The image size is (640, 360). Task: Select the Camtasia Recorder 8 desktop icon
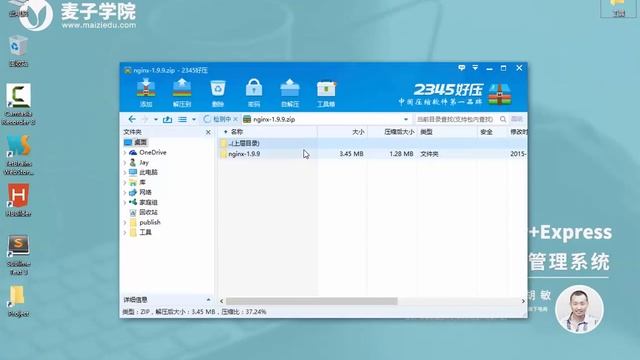coord(18,104)
